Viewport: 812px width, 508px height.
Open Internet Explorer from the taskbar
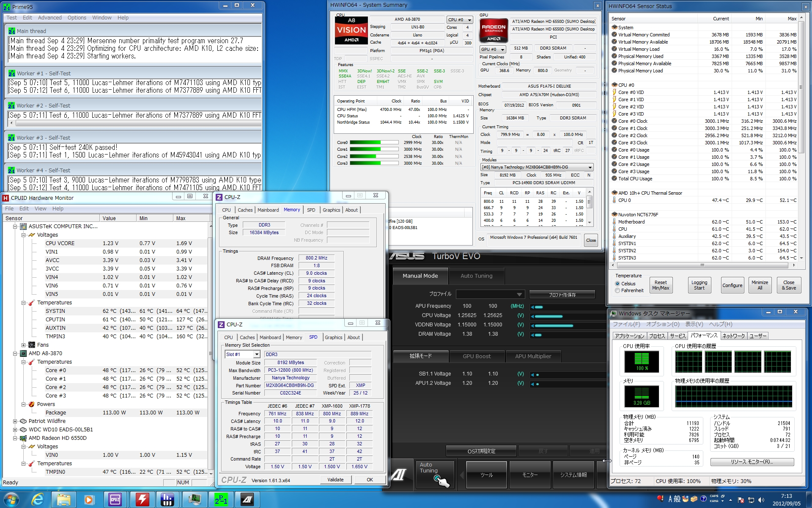[38, 500]
